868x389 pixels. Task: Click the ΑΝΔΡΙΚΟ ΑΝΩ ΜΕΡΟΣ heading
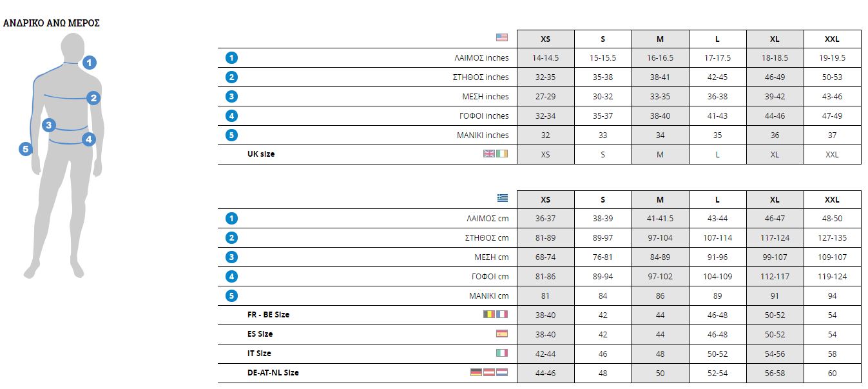[x=52, y=23]
